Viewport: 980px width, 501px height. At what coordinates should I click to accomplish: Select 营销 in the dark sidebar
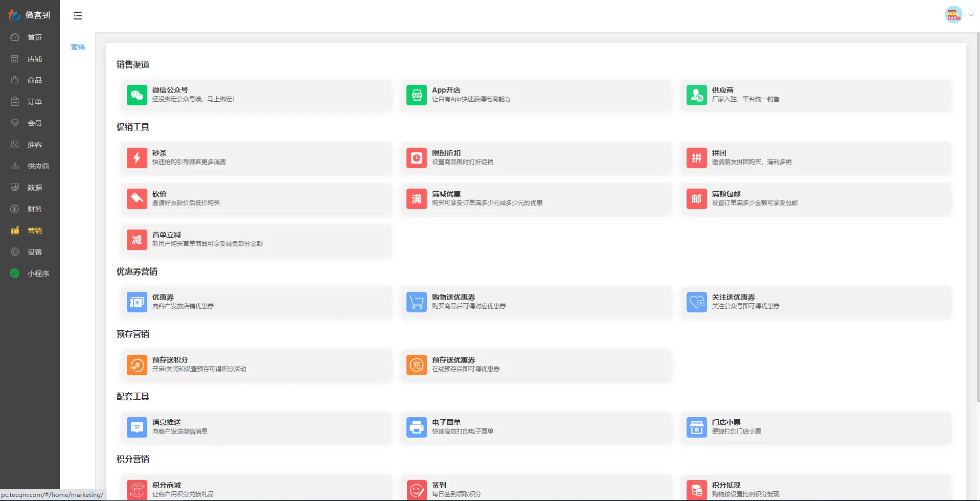30,231
